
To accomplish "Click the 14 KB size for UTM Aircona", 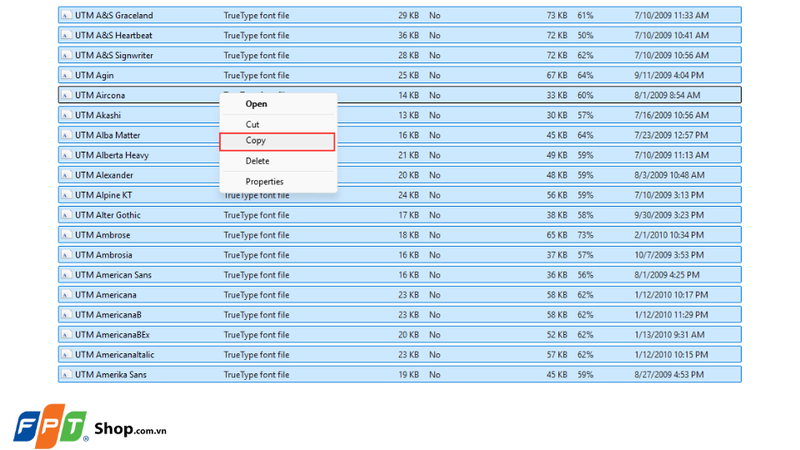I will click(x=409, y=95).
